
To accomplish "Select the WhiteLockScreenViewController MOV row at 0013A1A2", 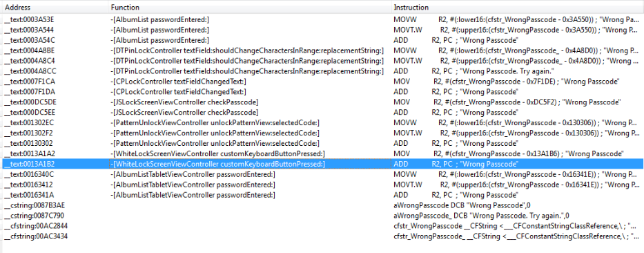I will click(322, 153).
